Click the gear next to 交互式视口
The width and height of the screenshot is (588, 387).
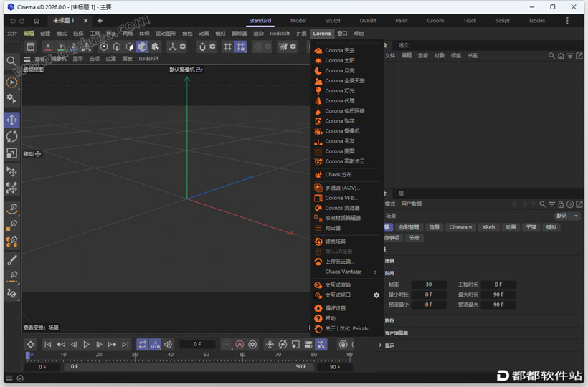coord(376,295)
